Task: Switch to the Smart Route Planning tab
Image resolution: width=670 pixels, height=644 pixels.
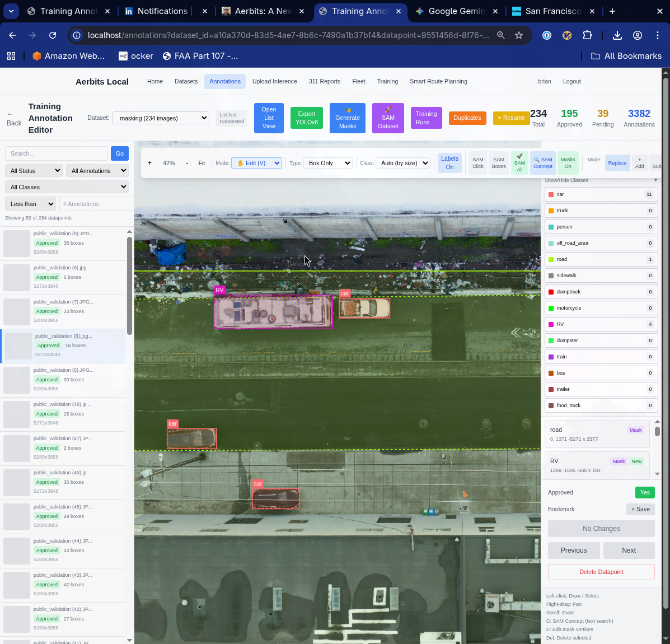Action: point(438,81)
